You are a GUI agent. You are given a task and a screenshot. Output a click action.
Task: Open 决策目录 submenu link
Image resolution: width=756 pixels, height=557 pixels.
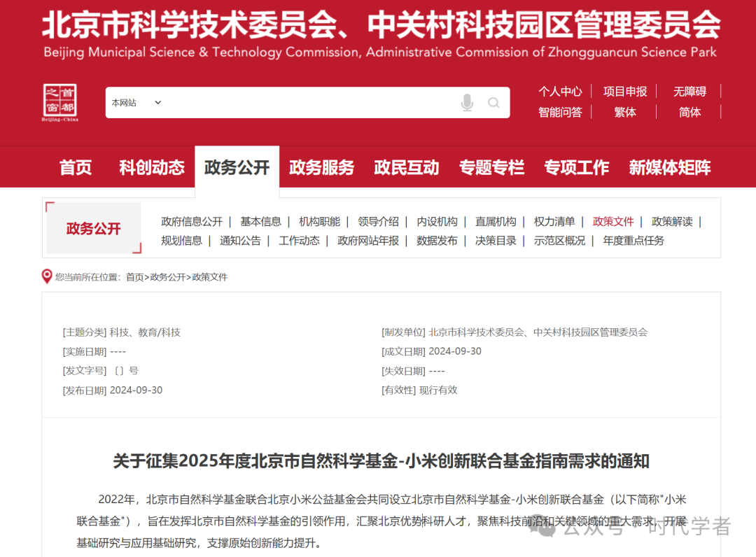(496, 241)
